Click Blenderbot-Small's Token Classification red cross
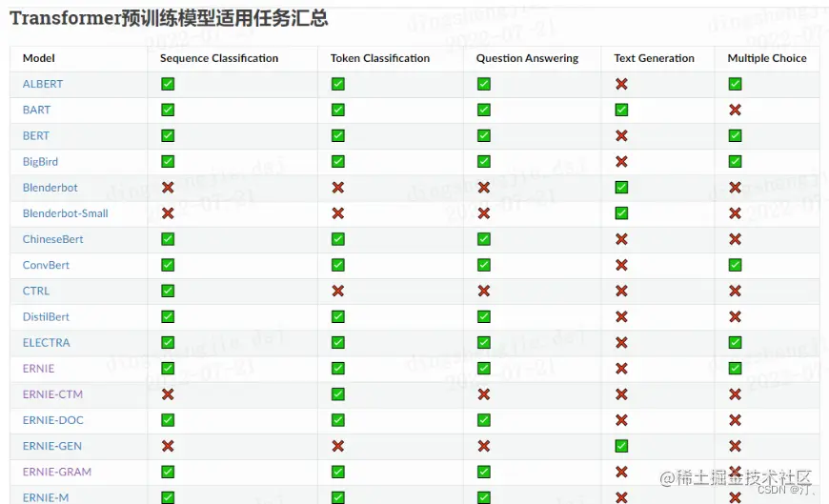This screenshot has height=504, width=829. tap(338, 213)
